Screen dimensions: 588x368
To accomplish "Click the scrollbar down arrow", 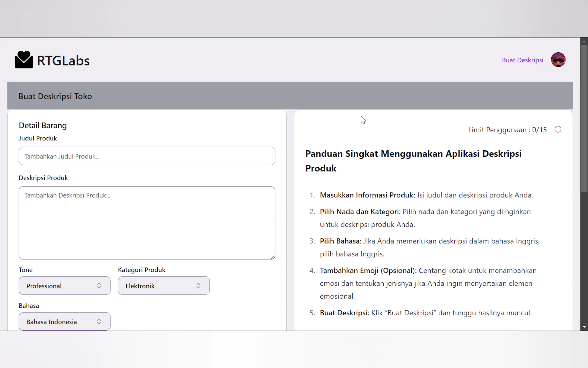I will pos(584,327).
